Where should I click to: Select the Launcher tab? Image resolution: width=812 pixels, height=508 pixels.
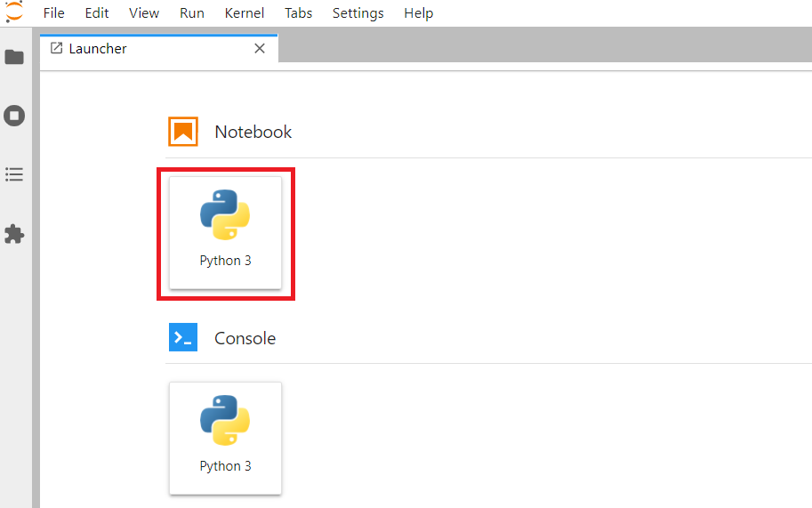(98, 49)
